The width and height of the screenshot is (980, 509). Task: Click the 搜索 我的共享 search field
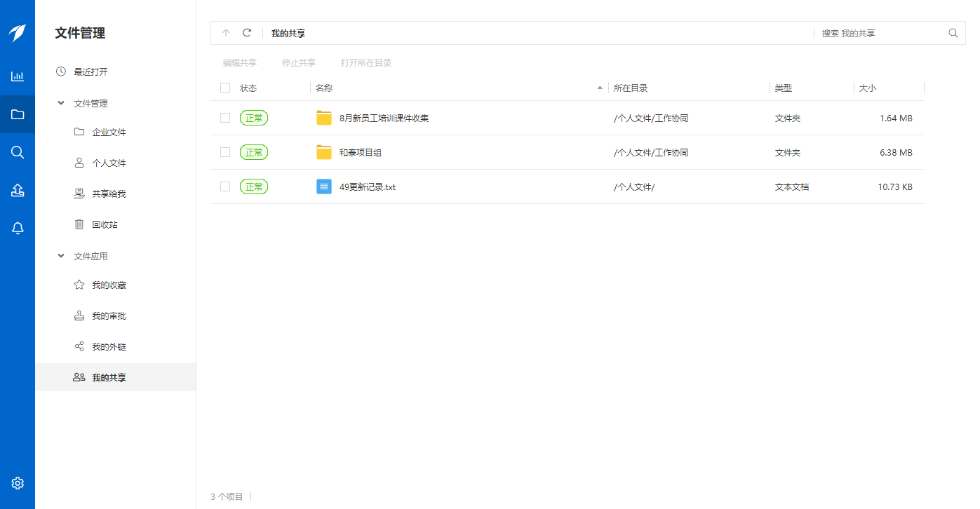(880, 33)
